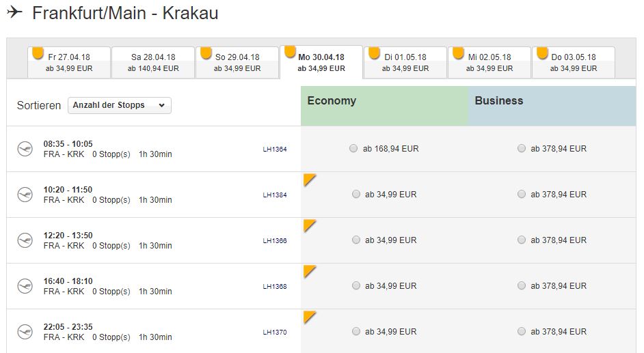
Task: Click yellow badge on Mi 02.05.18 tab
Action: coord(458,53)
